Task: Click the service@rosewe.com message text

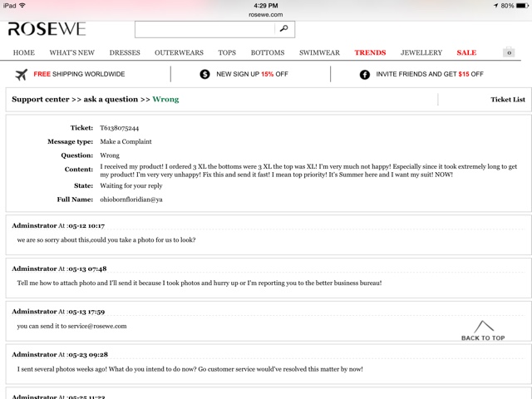Action: pos(72,326)
